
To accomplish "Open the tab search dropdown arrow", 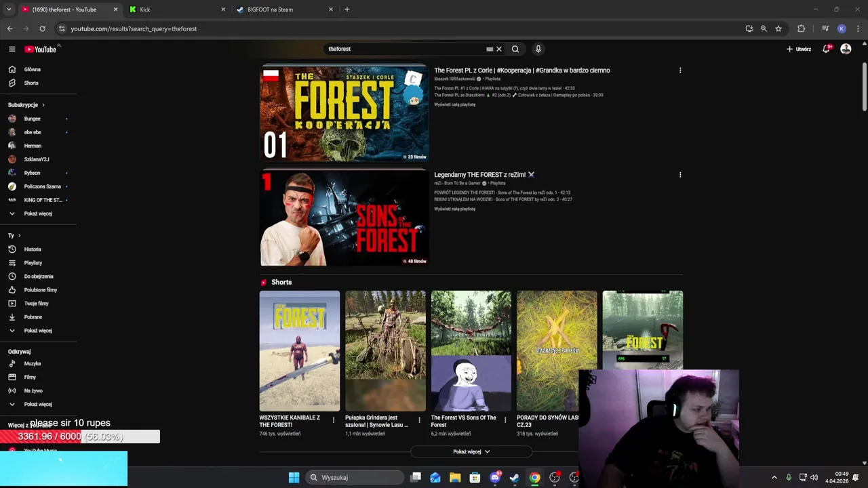I will point(9,9).
